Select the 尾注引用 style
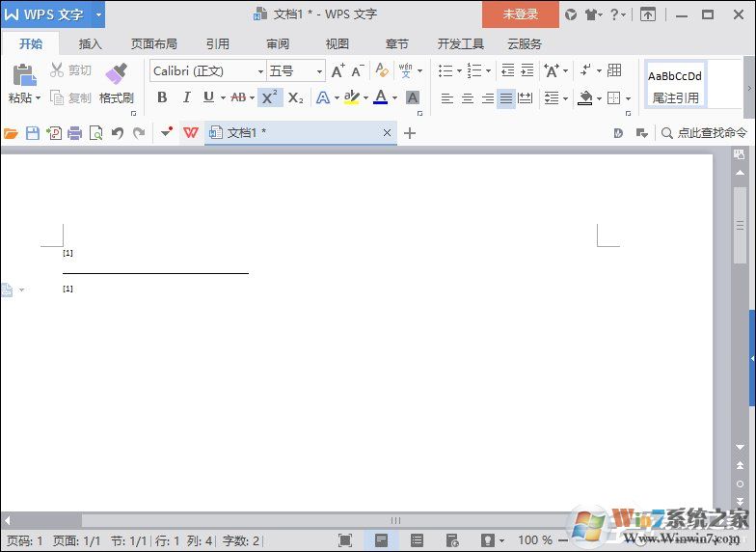The image size is (756, 552). [675, 87]
